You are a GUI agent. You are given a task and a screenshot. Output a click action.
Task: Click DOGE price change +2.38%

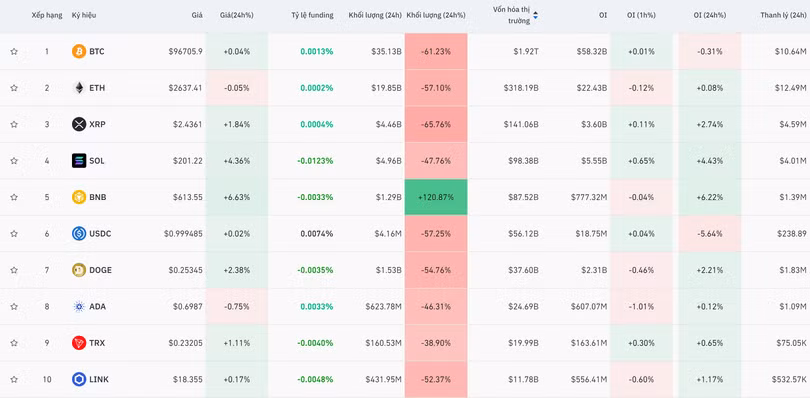[237, 270]
